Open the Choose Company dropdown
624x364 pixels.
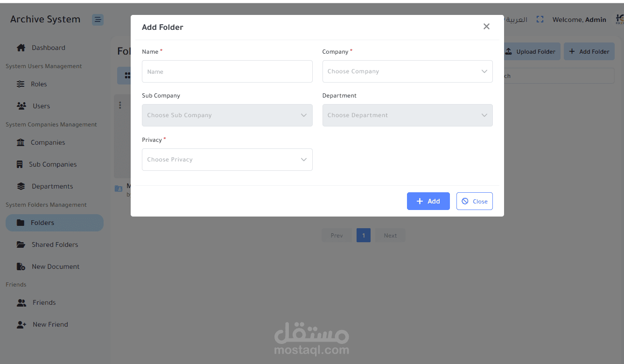click(x=407, y=71)
